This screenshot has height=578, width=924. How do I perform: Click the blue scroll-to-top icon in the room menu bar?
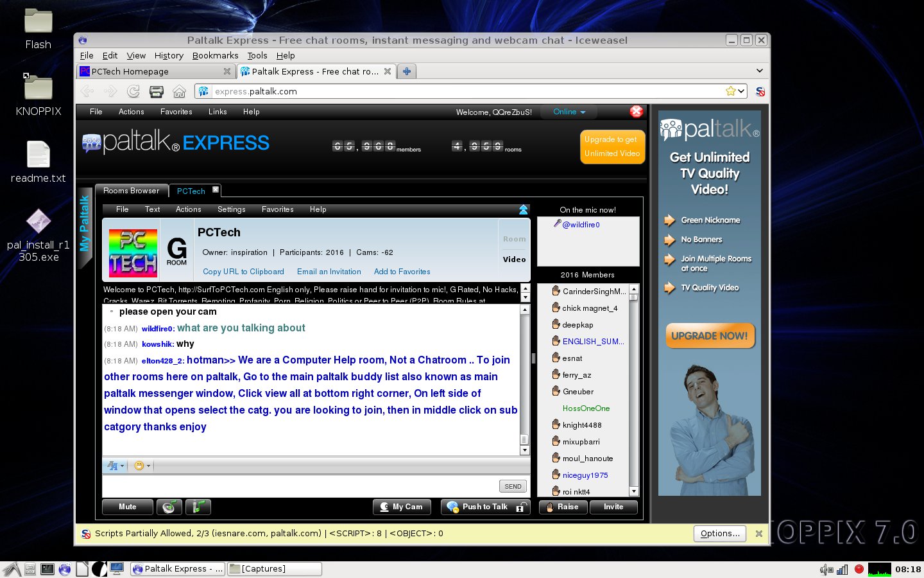pyautogui.click(x=524, y=209)
